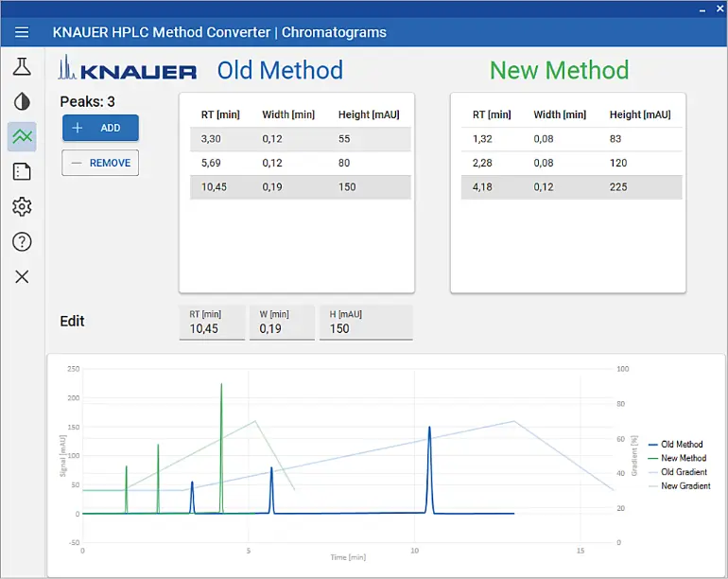Image resolution: width=728 pixels, height=579 pixels.
Task: Click the REMOVE peak button
Action: (x=100, y=163)
